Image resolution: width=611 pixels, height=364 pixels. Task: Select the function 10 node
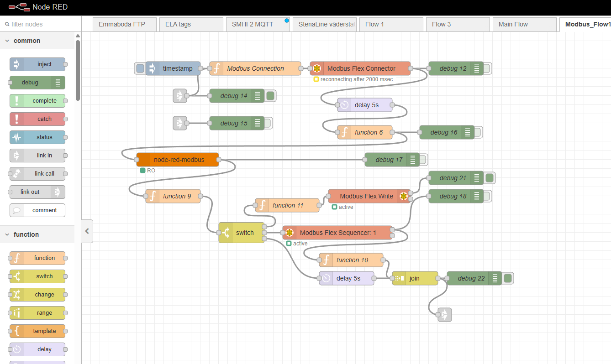(x=351, y=260)
